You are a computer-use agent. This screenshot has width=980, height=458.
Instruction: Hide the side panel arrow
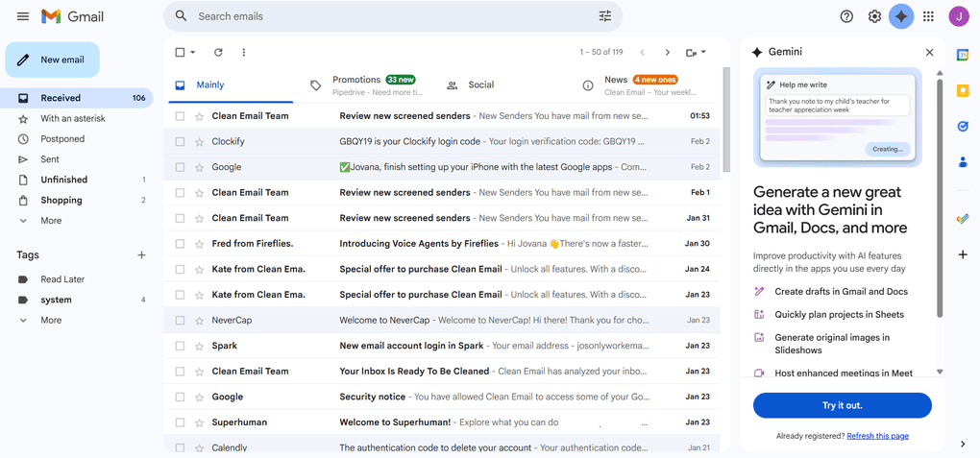(x=963, y=444)
